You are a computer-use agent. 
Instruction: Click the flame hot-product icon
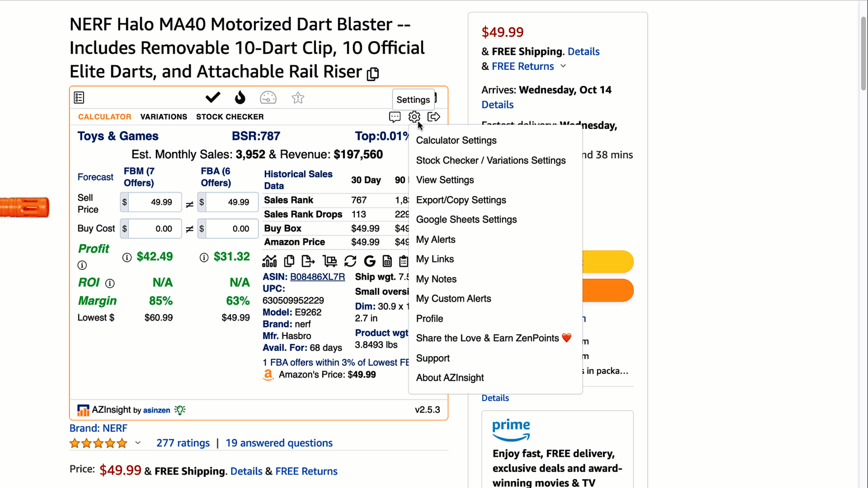(x=240, y=98)
